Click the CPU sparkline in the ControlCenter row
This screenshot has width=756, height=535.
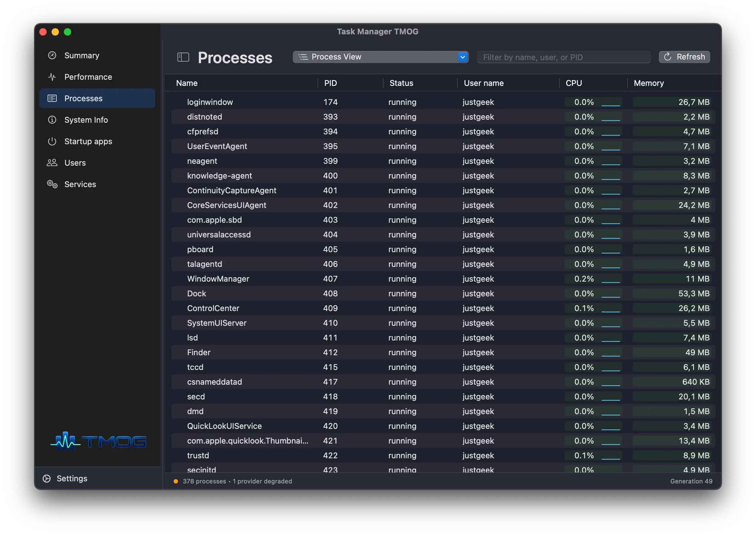tap(611, 311)
